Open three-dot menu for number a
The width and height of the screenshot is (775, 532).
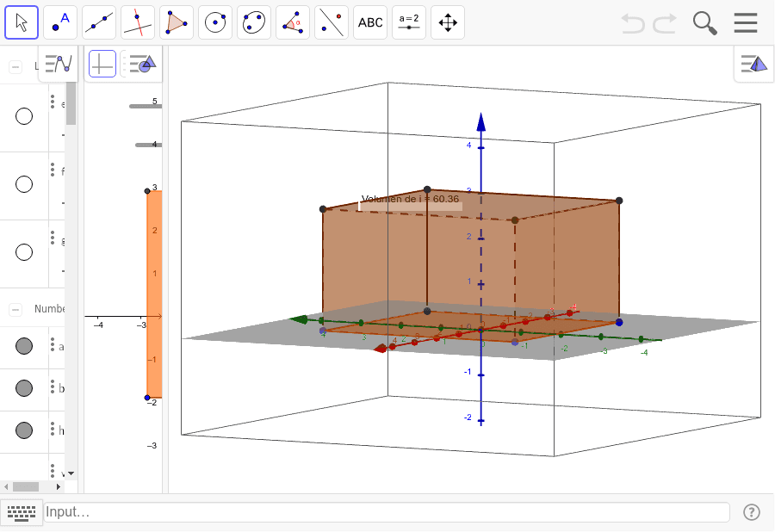pyautogui.click(x=53, y=344)
